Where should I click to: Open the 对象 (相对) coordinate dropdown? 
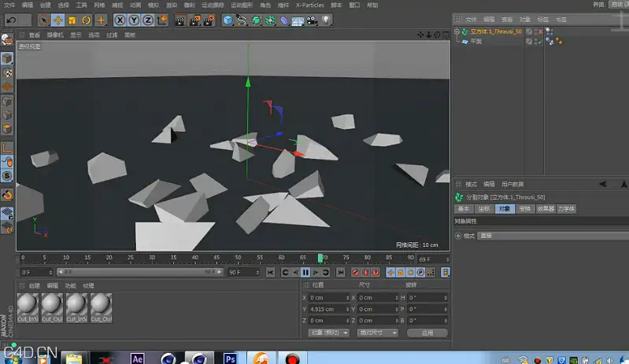click(x=328, y=333)
